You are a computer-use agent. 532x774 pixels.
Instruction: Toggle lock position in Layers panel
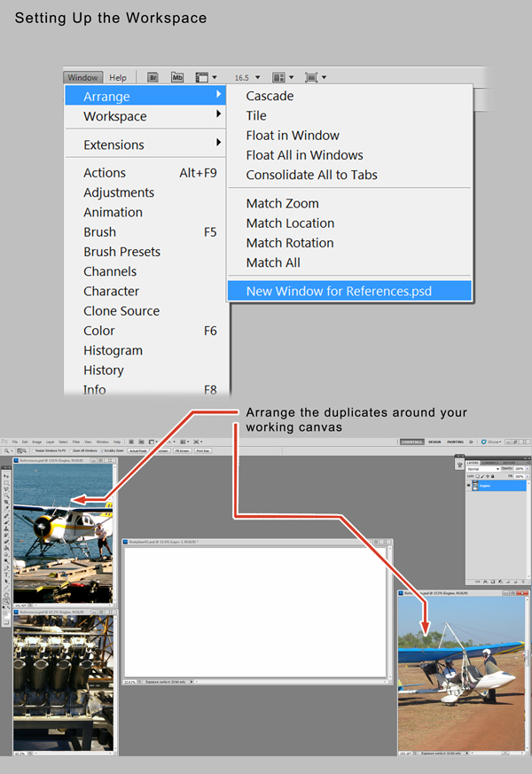coord(488,476)
